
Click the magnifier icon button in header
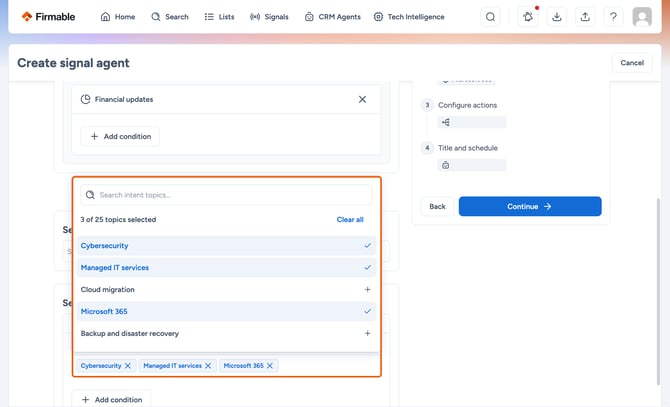[490, 17]
